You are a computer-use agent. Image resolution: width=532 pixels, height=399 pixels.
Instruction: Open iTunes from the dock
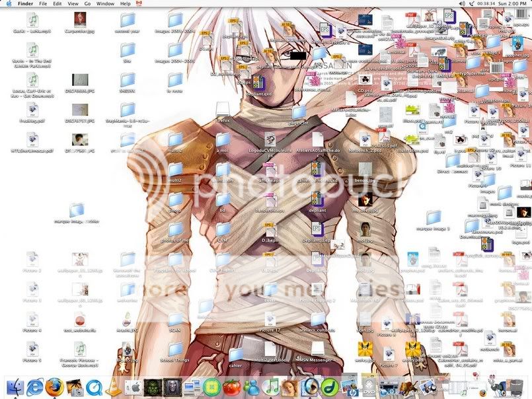[271, 388]
